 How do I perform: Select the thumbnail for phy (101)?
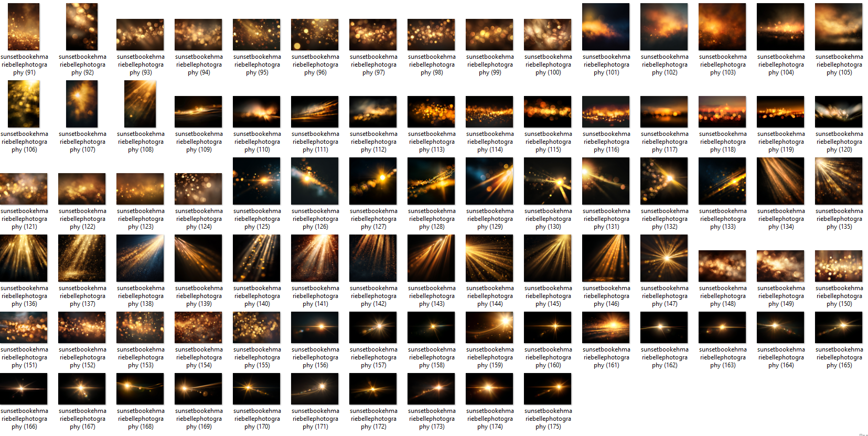606,27
